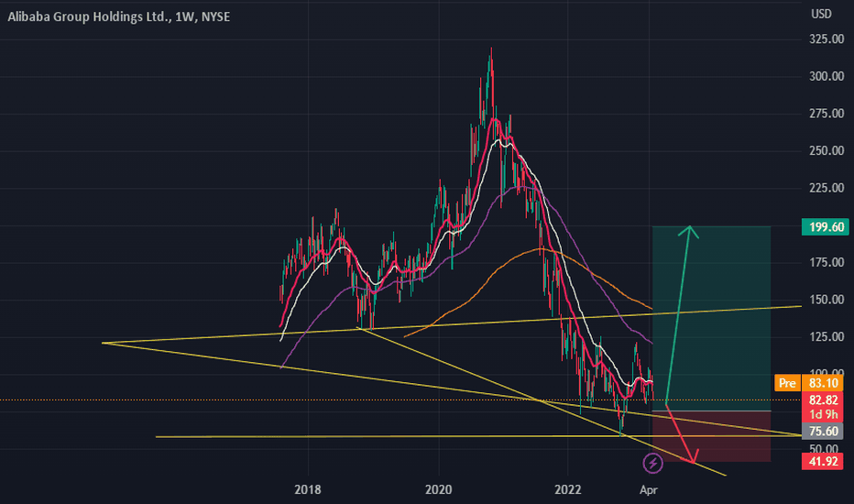This screenshot has height=504, width=854.
Task: Click the 2020 time axis label
Action: 438,489
